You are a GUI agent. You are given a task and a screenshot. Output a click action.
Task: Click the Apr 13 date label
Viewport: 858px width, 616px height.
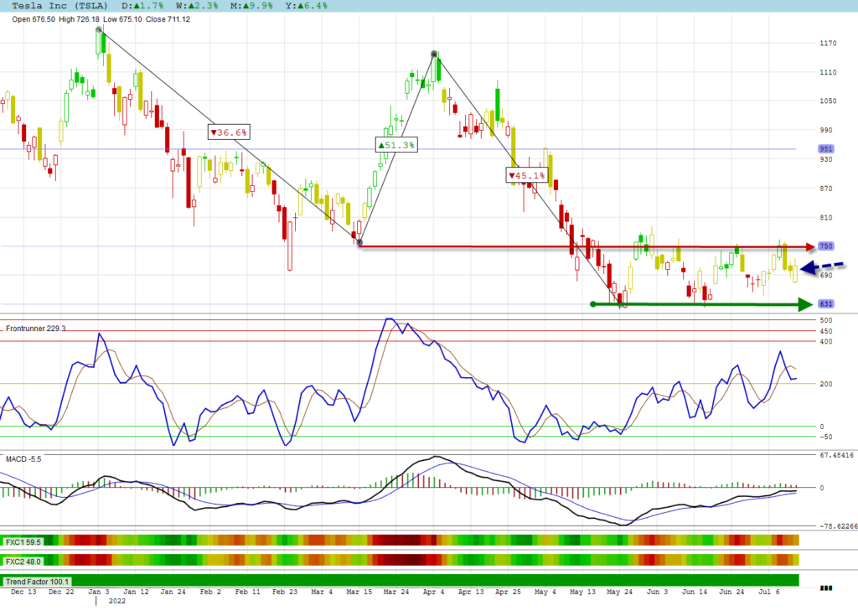471,592
